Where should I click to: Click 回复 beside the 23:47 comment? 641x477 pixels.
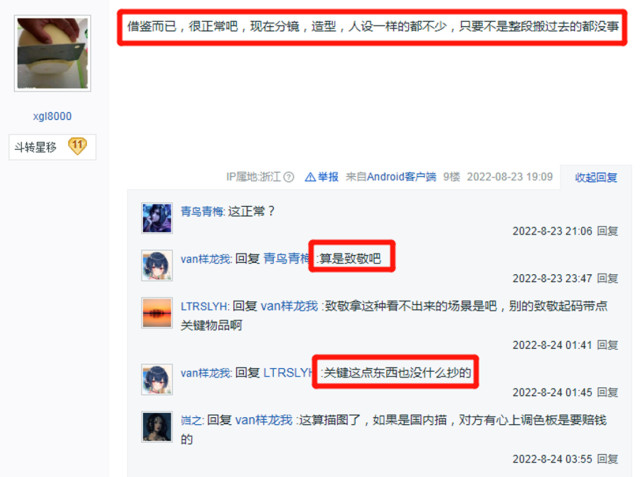pyautogui.click(x=607, y=278)
